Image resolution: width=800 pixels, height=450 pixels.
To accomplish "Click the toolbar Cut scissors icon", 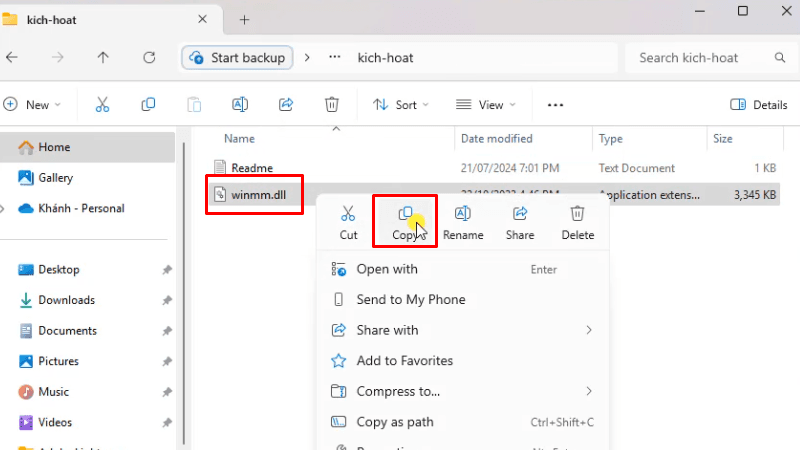I will (102, 105).
